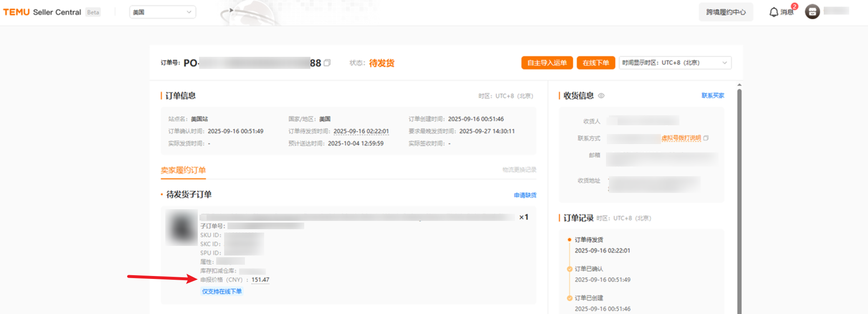Open 跨境履约中心 from the top bar

[726, 12]
